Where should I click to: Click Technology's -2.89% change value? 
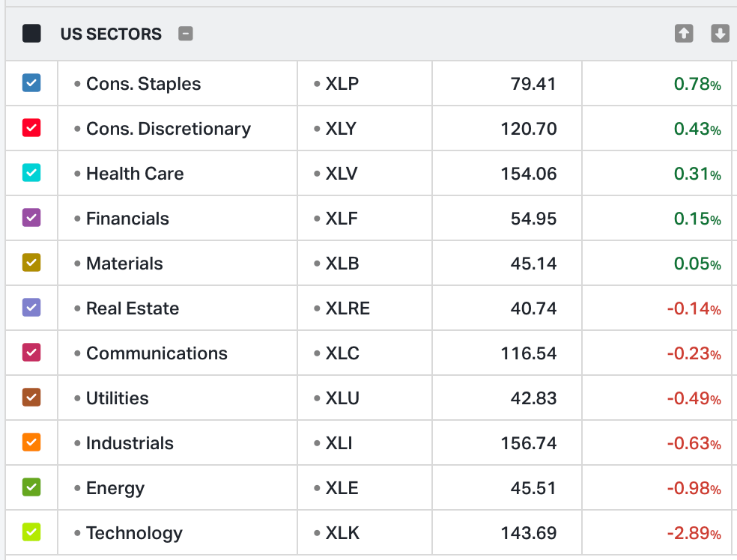(x=694, y=533)
